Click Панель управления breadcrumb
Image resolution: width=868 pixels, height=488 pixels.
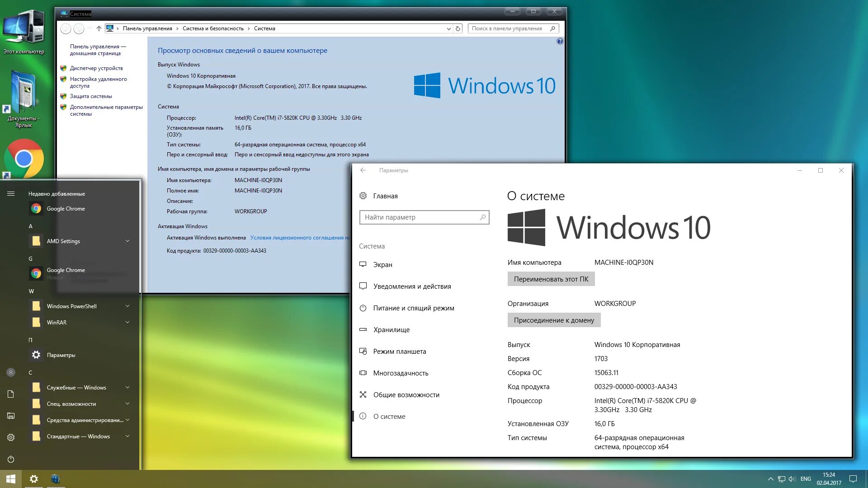(x=147, y=28)
